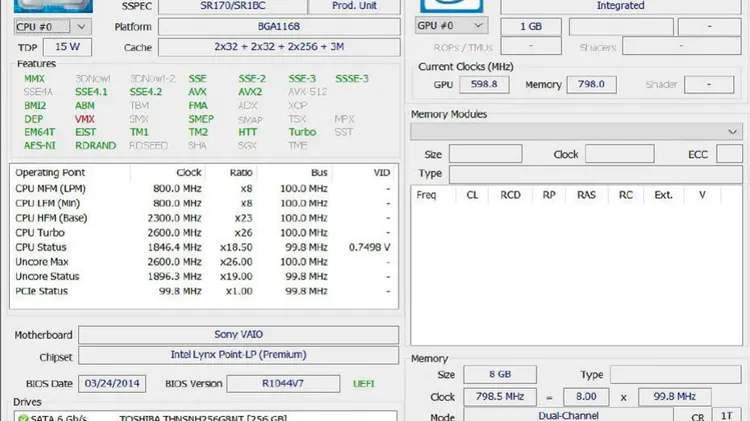This screenshot has width=750, height=421.
Task: Click the Memory Size field 8 GB
Action: point(500,374)
